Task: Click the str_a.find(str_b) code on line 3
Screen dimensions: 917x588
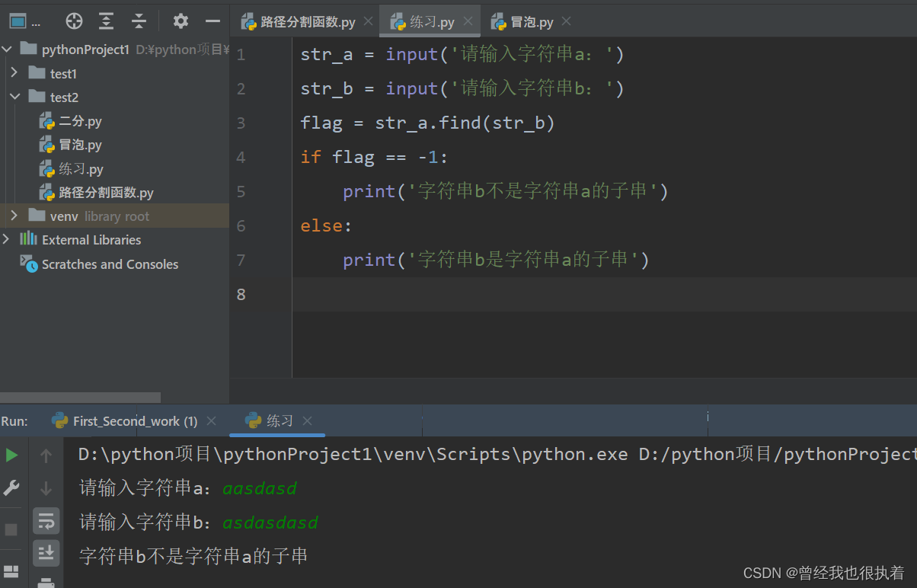Action: pos(465,123)
